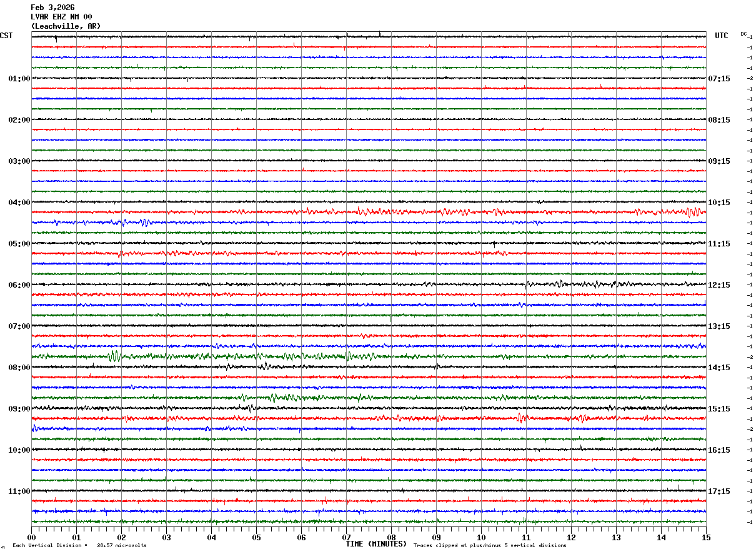Click the '13:15' UTC time label
The height and width of the screenshot is (554, 756).
(719, 326)
